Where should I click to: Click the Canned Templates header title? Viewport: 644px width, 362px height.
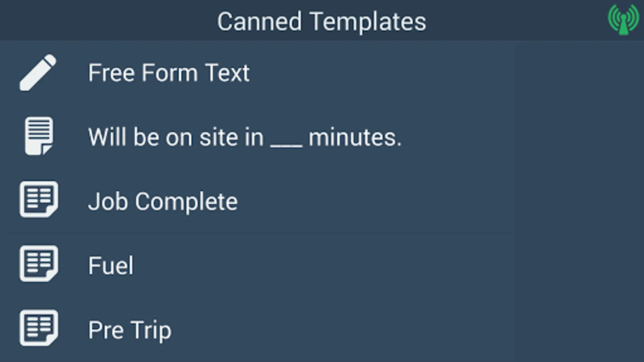[x=321, y=21]
